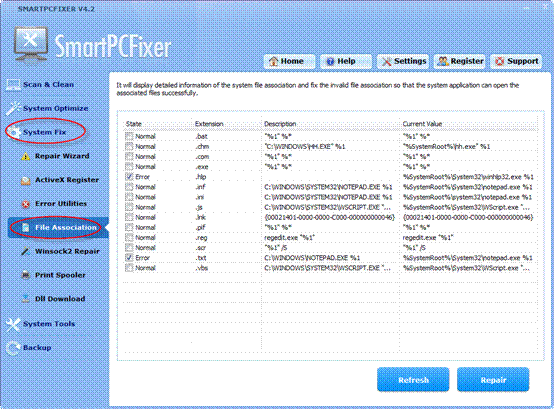554x409 pixels.
Task: Check the .lnk row checkbox
Action: click(x=129, y=217)
